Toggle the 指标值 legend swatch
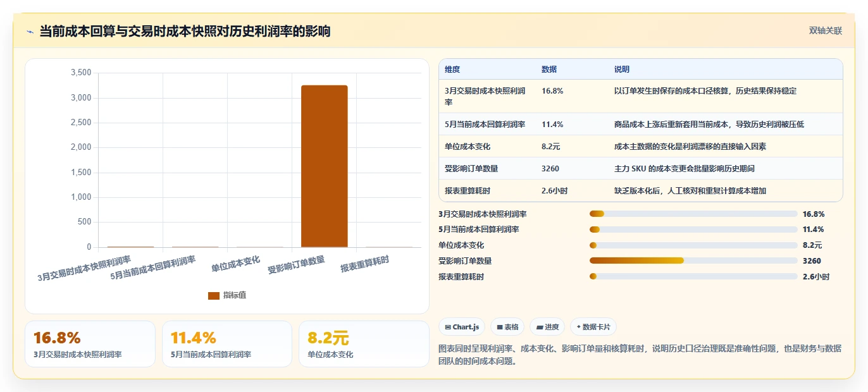Viewport: 868px width, 392px height. (x=214, y=295)
